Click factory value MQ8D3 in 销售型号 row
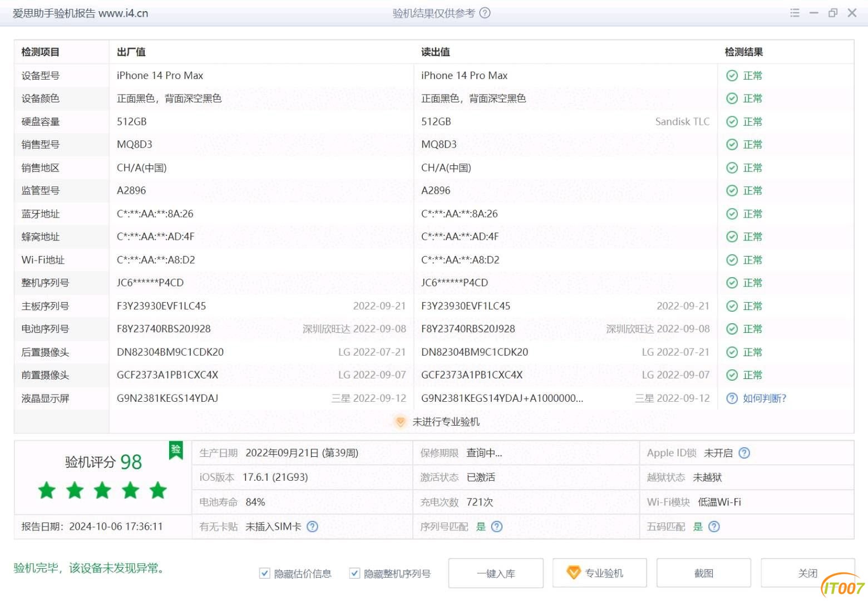This screenshot has width=868, height=601. pyautogui.click(x=135, y=145)
